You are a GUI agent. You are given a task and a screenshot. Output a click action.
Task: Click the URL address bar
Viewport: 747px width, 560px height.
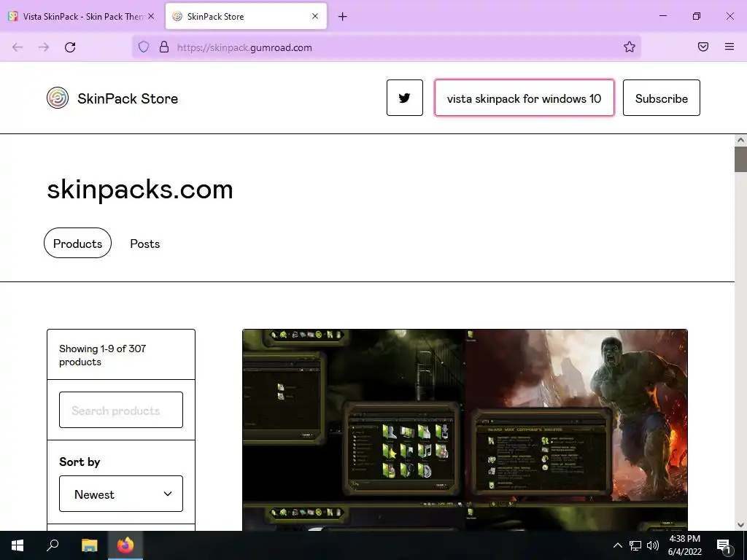point(387,47)
